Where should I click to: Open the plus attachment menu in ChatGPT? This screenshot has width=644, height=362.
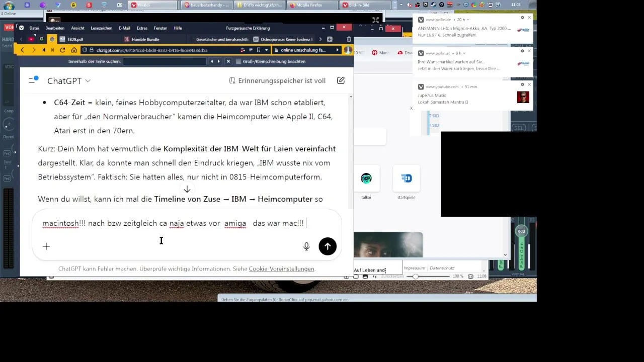coord(46,246)
